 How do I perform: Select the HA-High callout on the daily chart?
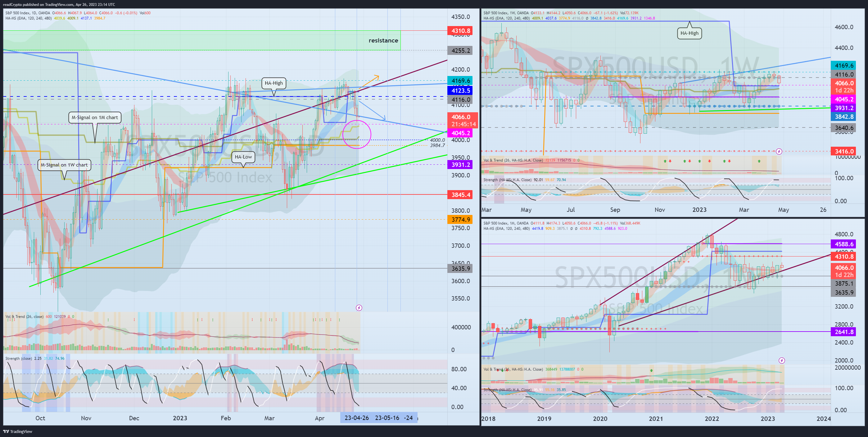274,83
